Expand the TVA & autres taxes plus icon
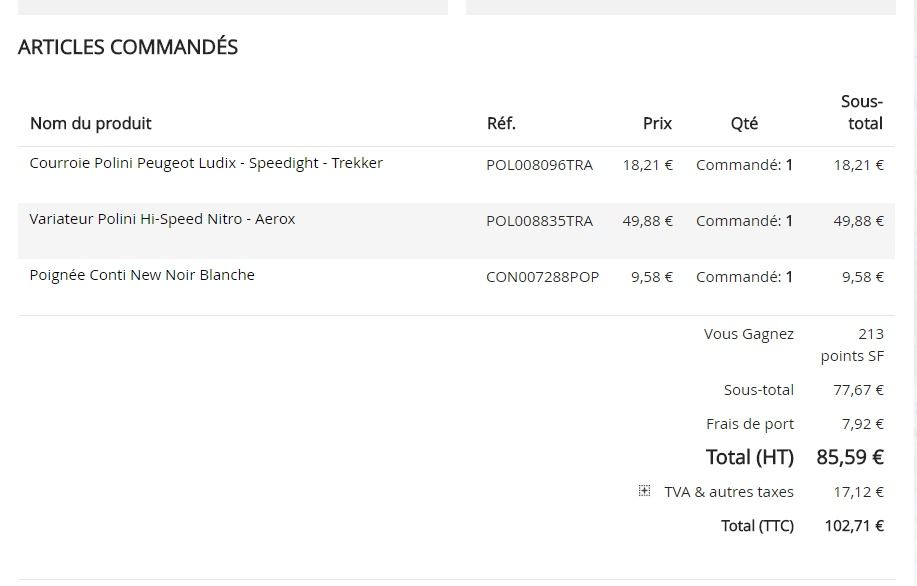Screen dimensions: 917x586 tap(644, 491)
